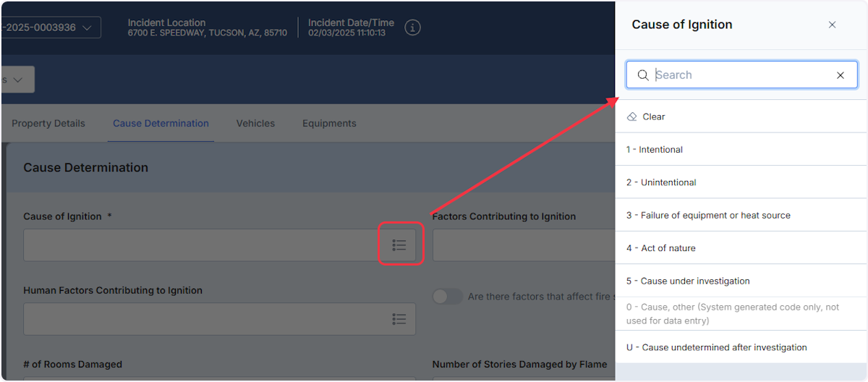Click the Incident Location address text
The height and width of the screenshot is (382, 868).
tap(208, 33)
